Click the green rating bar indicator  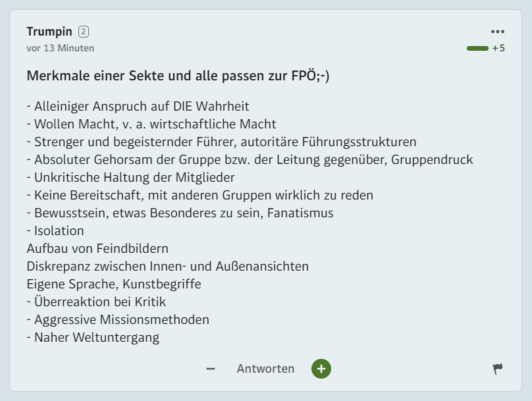coord(477,48)
